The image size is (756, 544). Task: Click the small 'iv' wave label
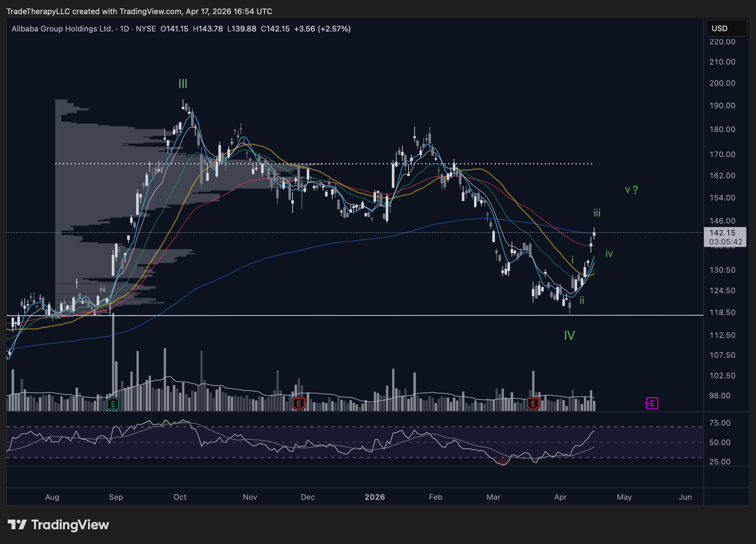tap(609, 254)
